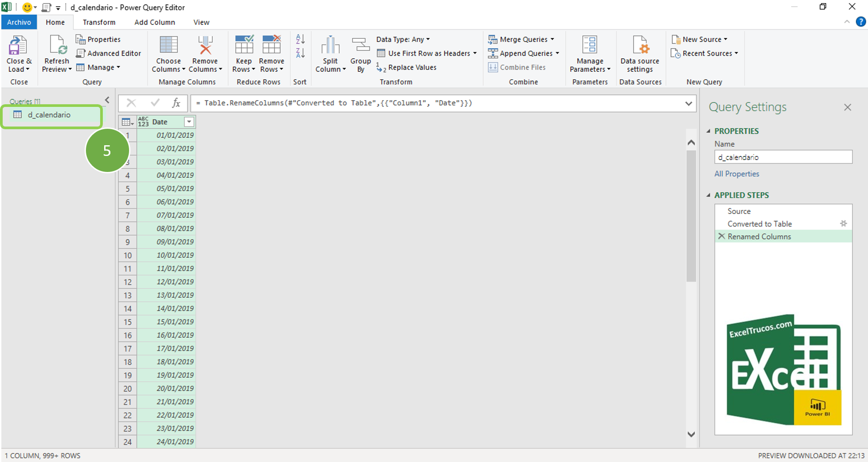868x462 pixels.
Task: Click gear icon on Converted to Table step
Action: click(x=843, y=224)
